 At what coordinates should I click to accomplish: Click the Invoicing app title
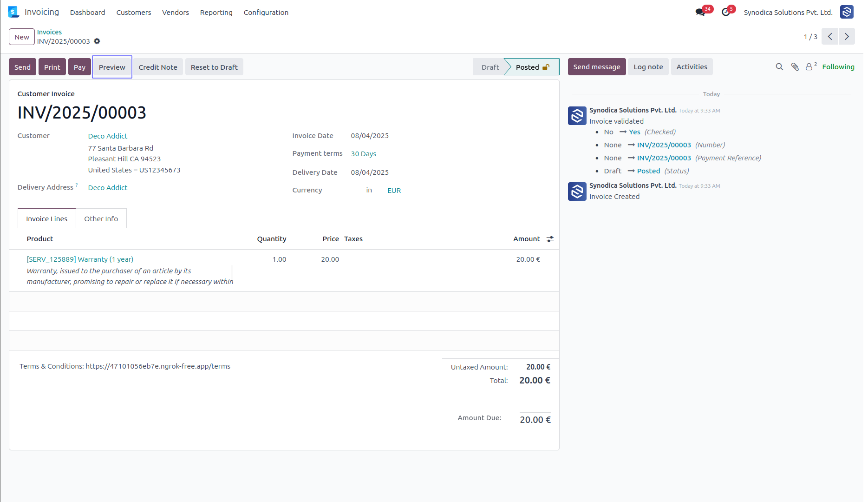point(42,12)
